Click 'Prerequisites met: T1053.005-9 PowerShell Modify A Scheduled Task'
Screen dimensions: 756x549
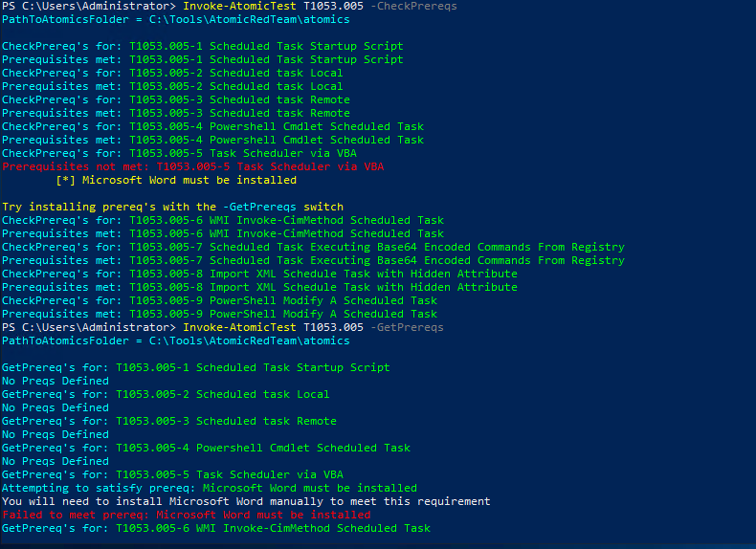(x=219, y=315)
